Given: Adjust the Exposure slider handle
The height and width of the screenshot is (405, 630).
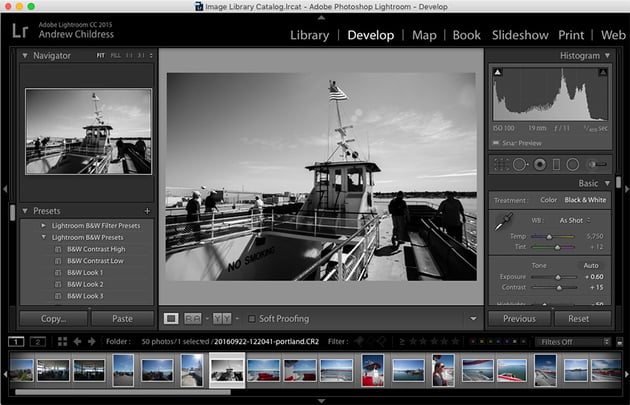Looking at the screenshot, I should pos(558,277).
